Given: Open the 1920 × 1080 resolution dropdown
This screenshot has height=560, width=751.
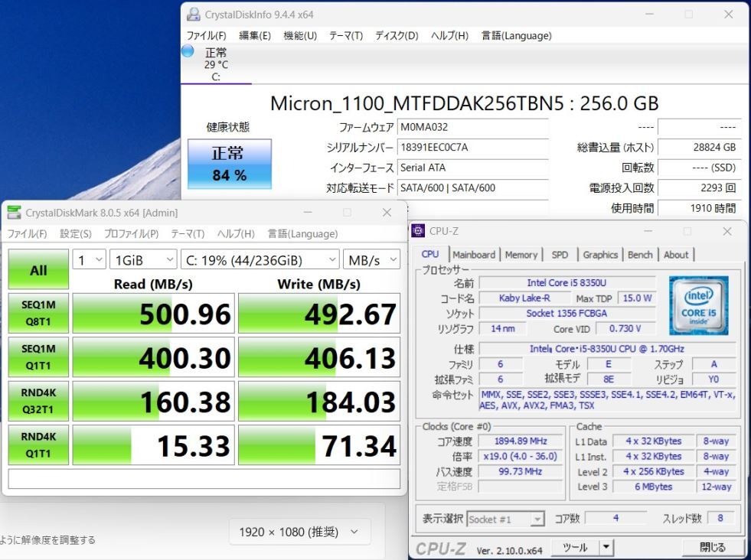Looking at the screenshot, I should pyautogui.click(x=300, y=532).
